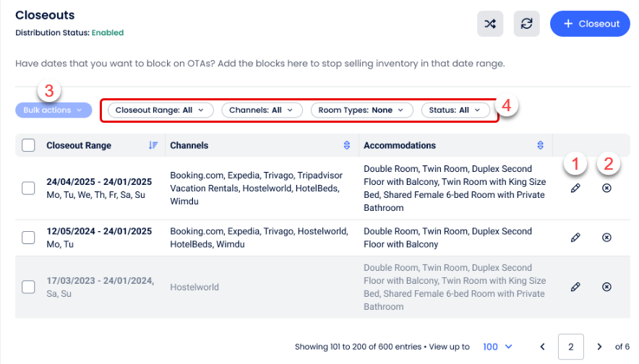Click the refresh icon button
Screen dimensions: 639x364
click(526, 24)
